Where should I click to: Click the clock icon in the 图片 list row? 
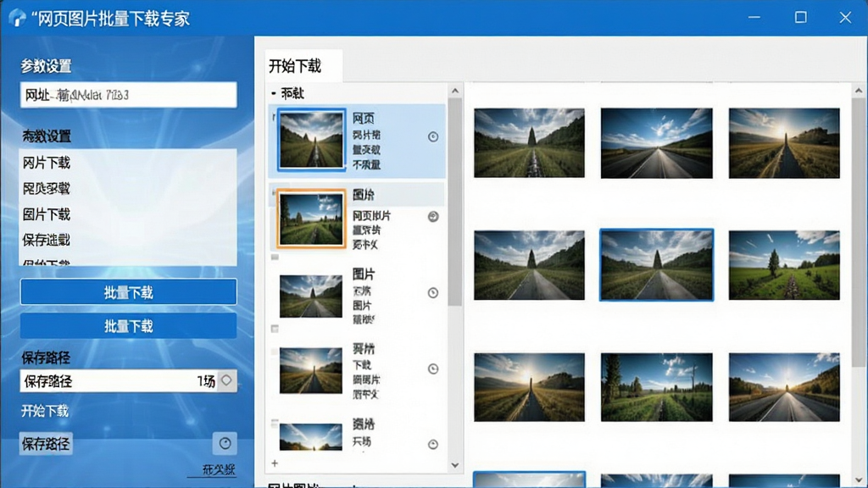[433, 292]
